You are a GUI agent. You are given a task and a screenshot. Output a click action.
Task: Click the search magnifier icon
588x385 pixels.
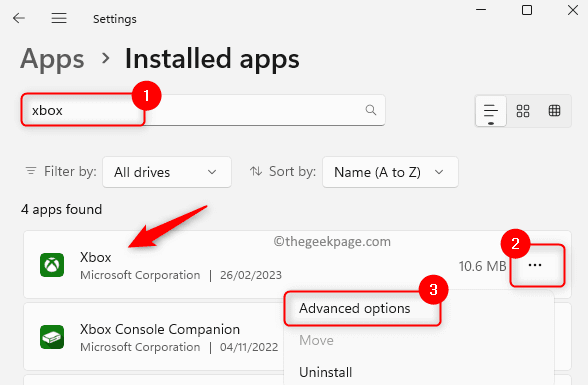click(370, 110)
